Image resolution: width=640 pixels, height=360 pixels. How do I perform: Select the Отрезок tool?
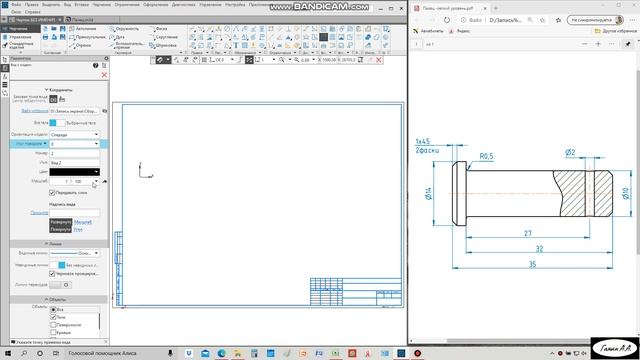click(x=80, y=45)
